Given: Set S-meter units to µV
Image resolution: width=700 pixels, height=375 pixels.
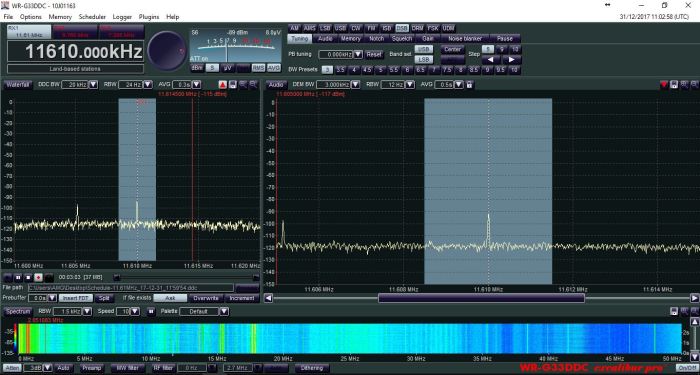Looking at the screenshot, I should click(x=227, y=68).
